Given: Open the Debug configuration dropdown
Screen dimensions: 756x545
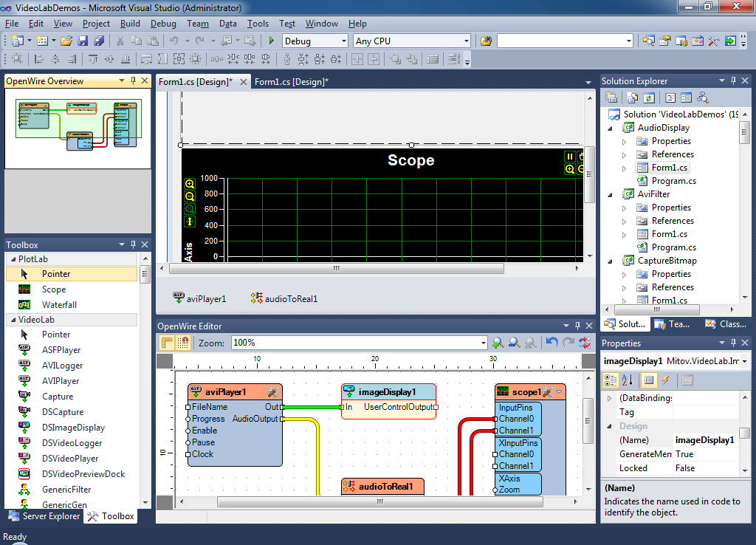Looking at the screenshot, I should (x=343, y=41).
